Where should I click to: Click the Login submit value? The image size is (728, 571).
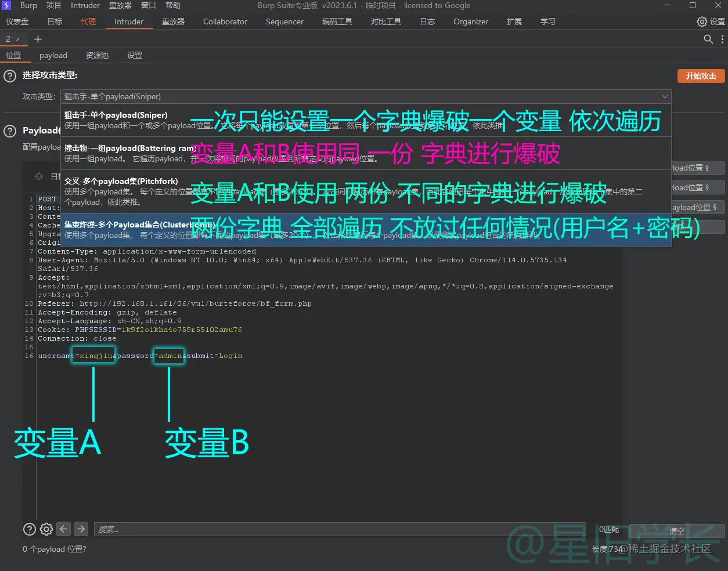pos(230,356)
